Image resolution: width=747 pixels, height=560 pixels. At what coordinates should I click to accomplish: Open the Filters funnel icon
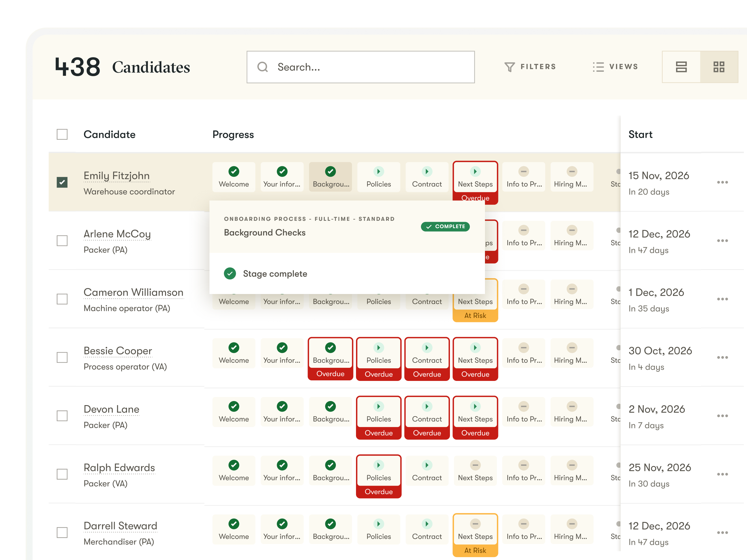[x=509, y=67]
